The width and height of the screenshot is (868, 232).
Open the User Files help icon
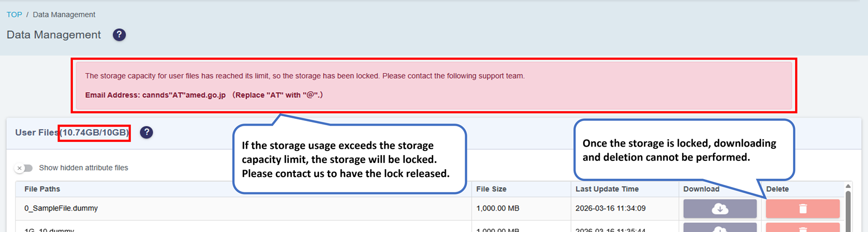pos(147,132)
